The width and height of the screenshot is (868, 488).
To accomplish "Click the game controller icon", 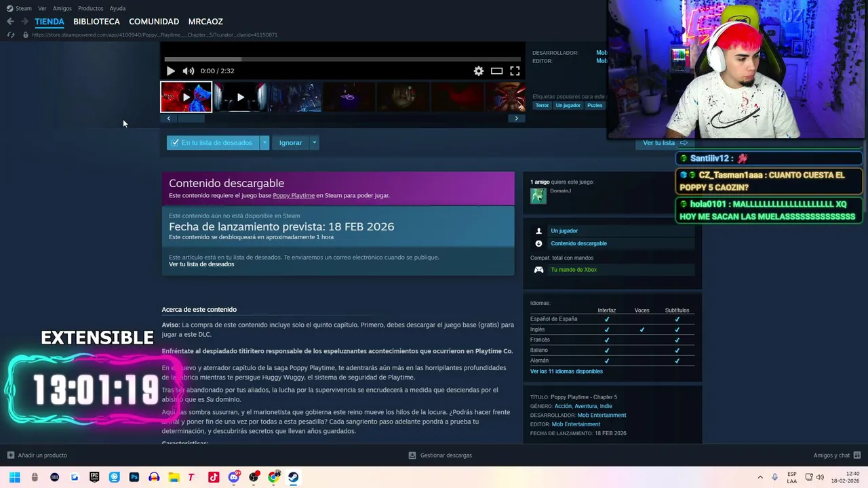I will coord(538,270).
